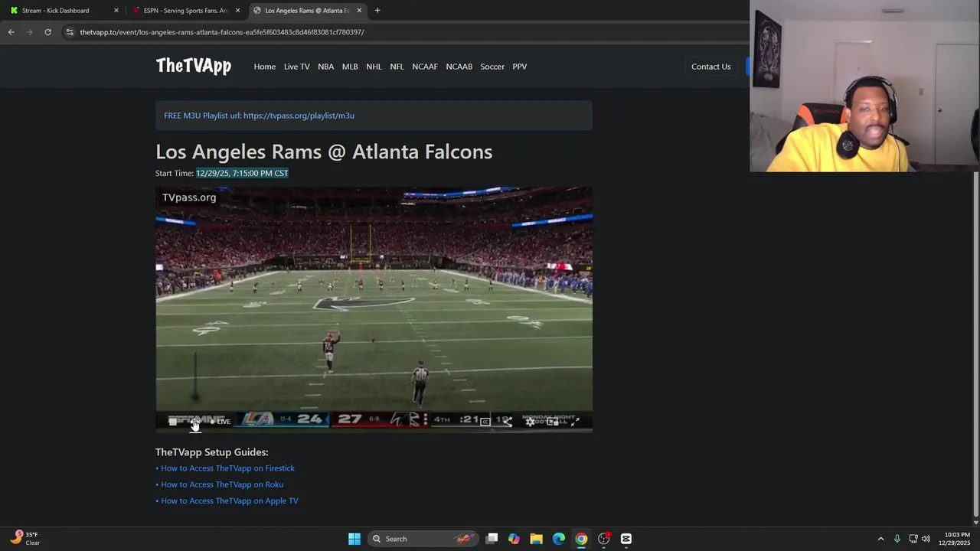Image resolution: width=980 pixels, height=551 pixels.
Task: Click the browser forward arrow
Action: pyautogui.click(x=29, y=32)
